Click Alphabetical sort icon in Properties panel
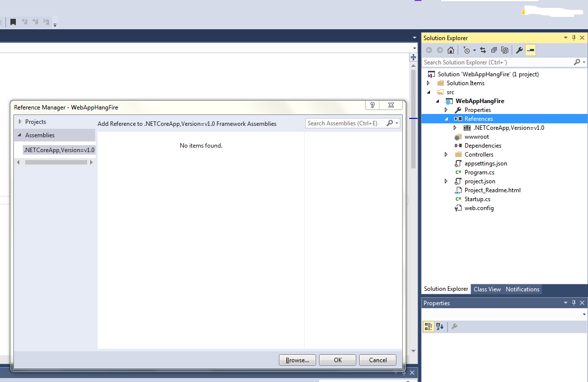This screenshot has height=382, width=588. click(x=440, y=327)
